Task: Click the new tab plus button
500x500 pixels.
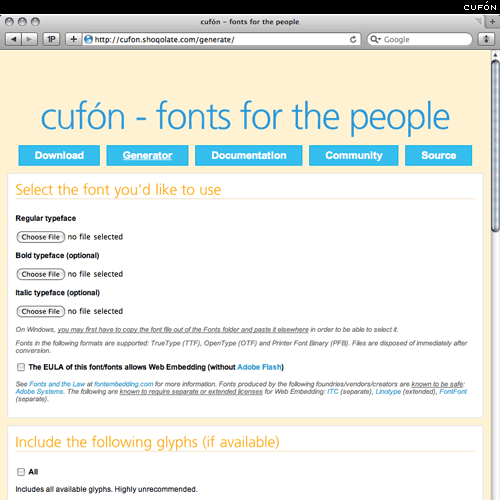Action: point(492,22)
